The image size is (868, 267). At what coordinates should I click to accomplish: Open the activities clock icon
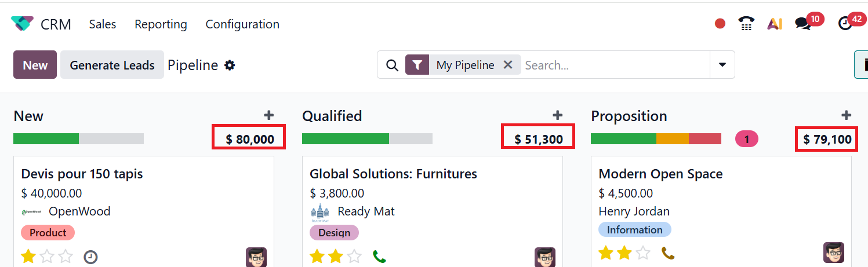(845, 24)
